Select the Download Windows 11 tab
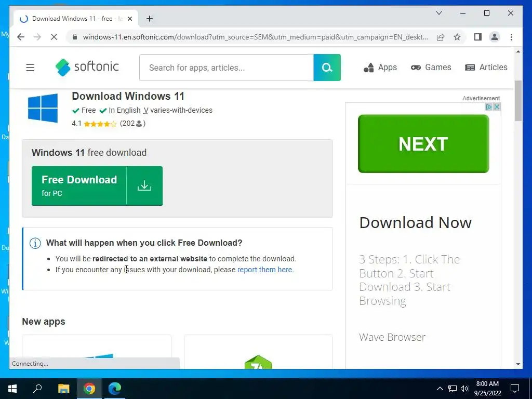 (x=76, y=19)
